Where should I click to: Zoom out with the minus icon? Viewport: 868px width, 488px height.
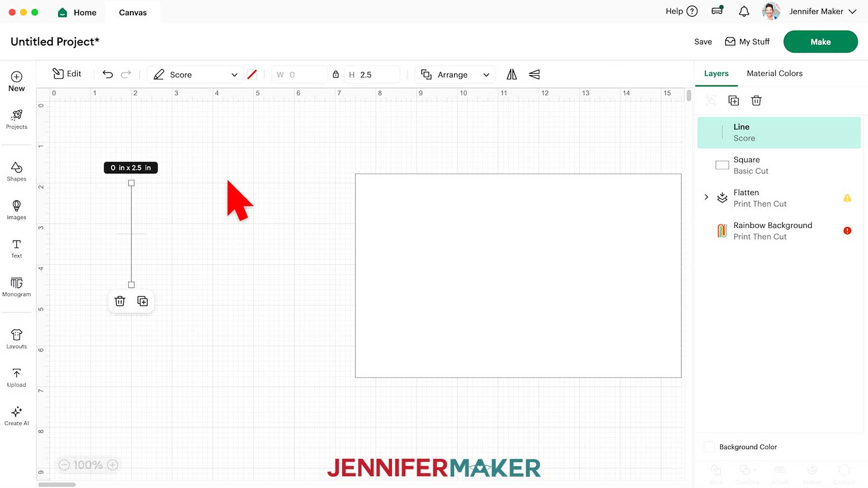[x=64, y=465]
